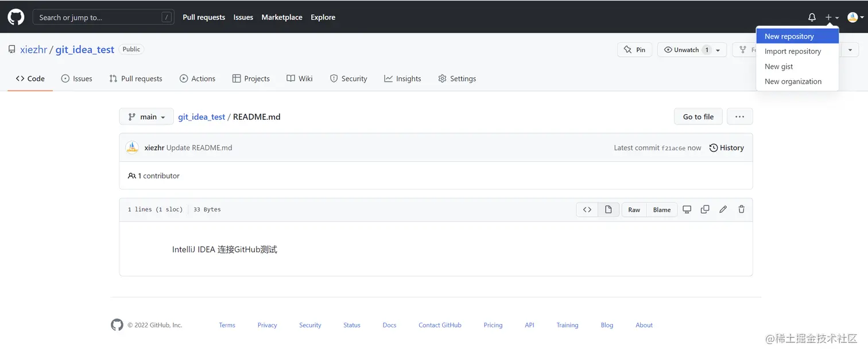This screenshot has height=355, width=868.
Task: Switch to the repository Pull requests tab
Action: pos(136,79)
